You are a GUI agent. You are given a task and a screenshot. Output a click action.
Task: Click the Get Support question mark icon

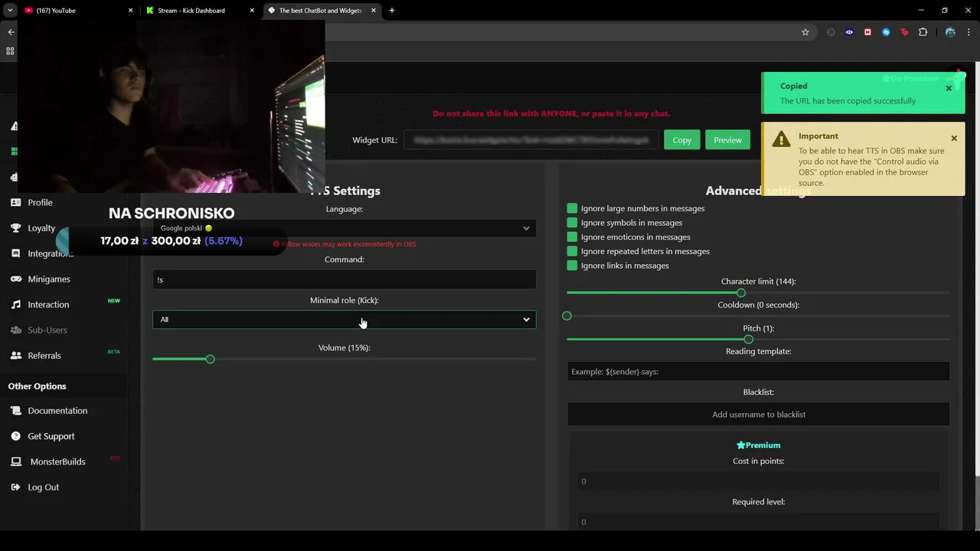(x=15, y=436)
